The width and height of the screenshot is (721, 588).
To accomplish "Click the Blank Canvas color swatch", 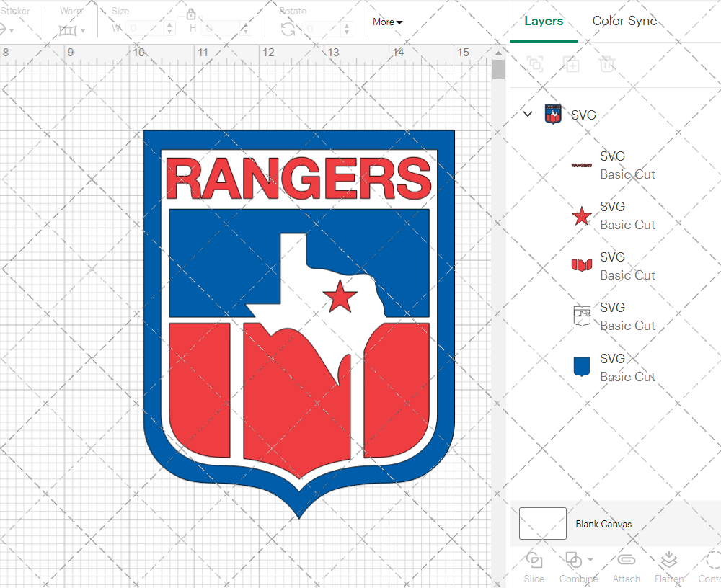I will [542, 524].
